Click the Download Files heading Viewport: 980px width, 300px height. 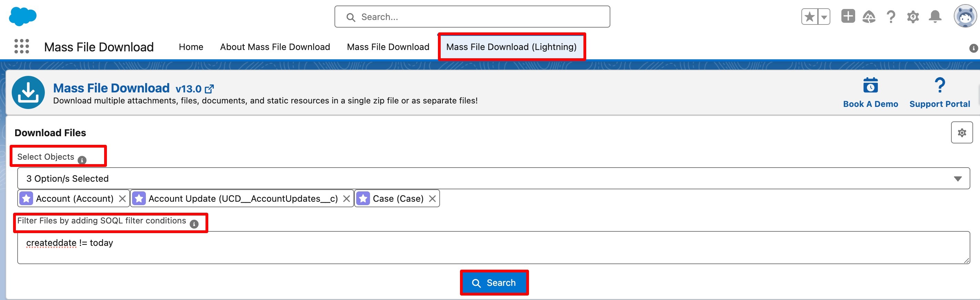tap(50, 133)
